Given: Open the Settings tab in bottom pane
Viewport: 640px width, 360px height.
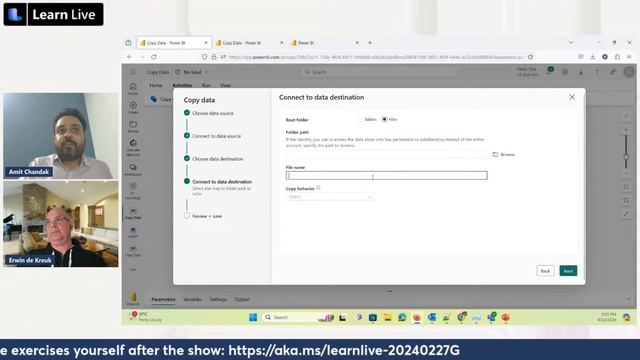Looking at the screenshot, I should tap(218, 299).
